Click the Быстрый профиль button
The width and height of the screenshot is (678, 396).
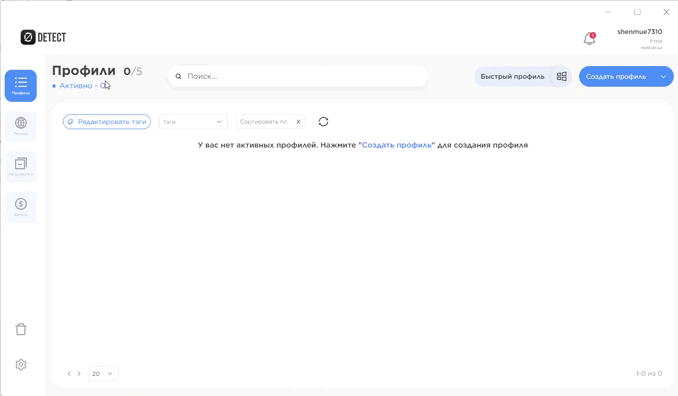(x=512, y=77)
